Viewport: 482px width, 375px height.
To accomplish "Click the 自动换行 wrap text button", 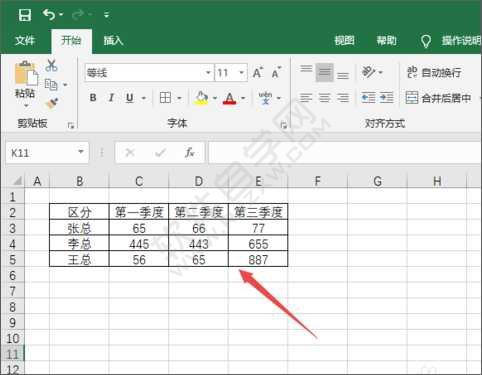I will click(x=434, y=72).
